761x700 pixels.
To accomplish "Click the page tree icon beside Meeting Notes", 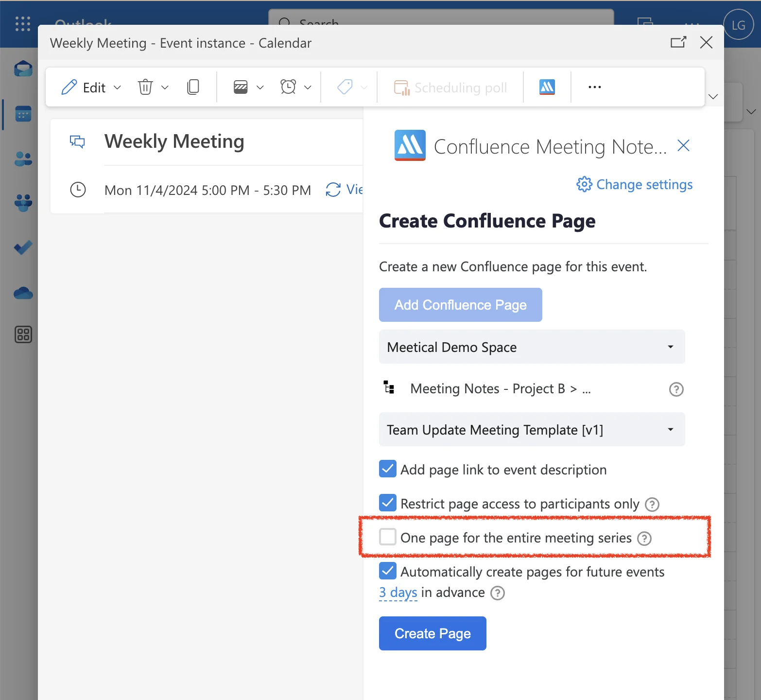I will (389, 388).
